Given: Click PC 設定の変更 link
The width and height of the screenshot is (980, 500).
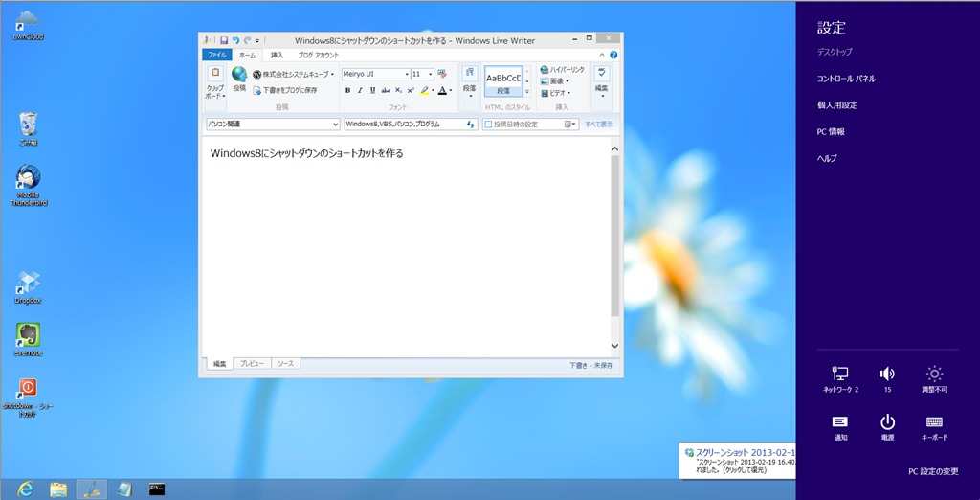Looking at the screenshot, I should coord(933,472).
